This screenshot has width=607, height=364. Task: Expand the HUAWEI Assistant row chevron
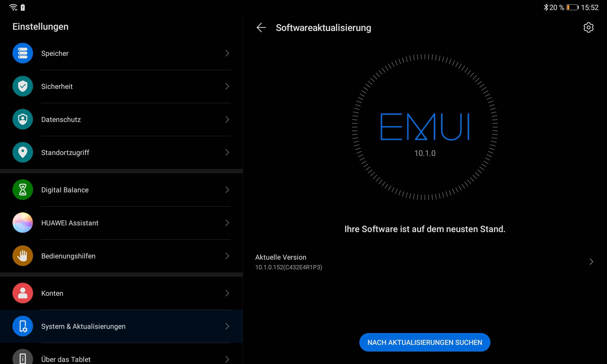227,223
